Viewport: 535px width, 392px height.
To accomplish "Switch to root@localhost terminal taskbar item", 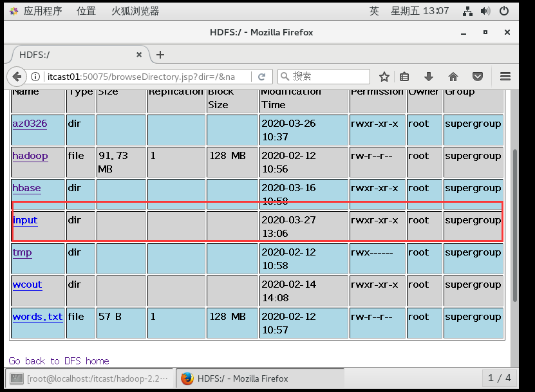I will click(x=91, y=378).
